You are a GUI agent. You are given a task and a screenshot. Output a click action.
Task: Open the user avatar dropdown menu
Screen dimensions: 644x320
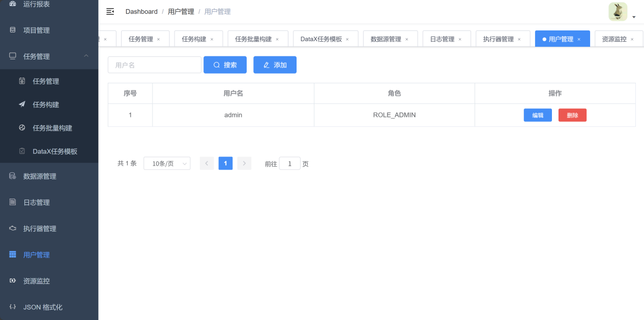622,12
